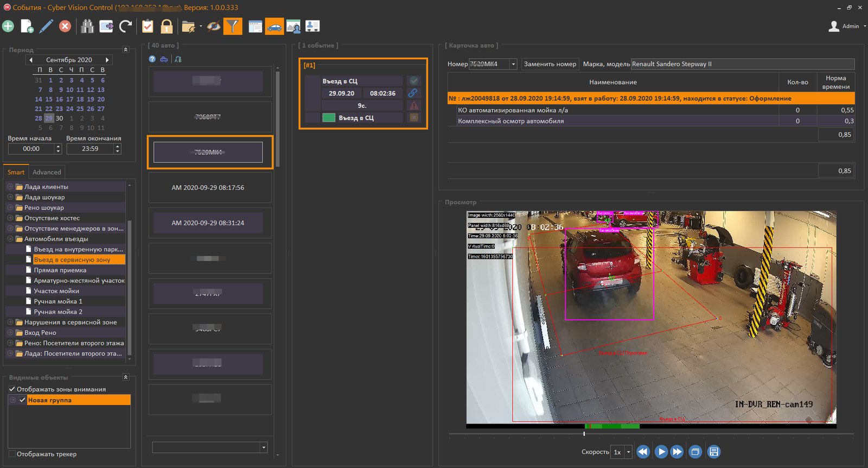The image size is (868, 468).
Task: Toggle the funnel filter toolbar button
Action: pyautogui.click(x=233, y=26)
